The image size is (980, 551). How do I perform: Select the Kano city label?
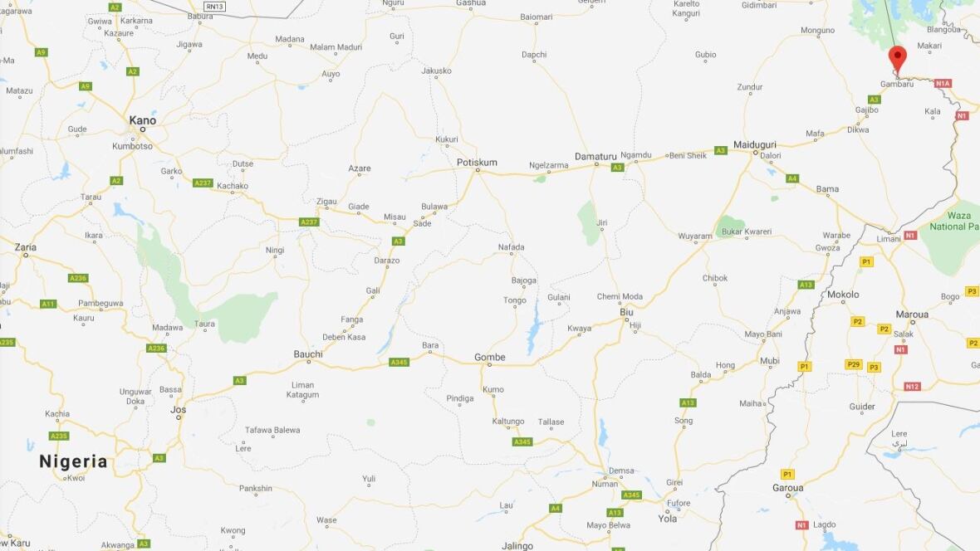tap(143, 120)
